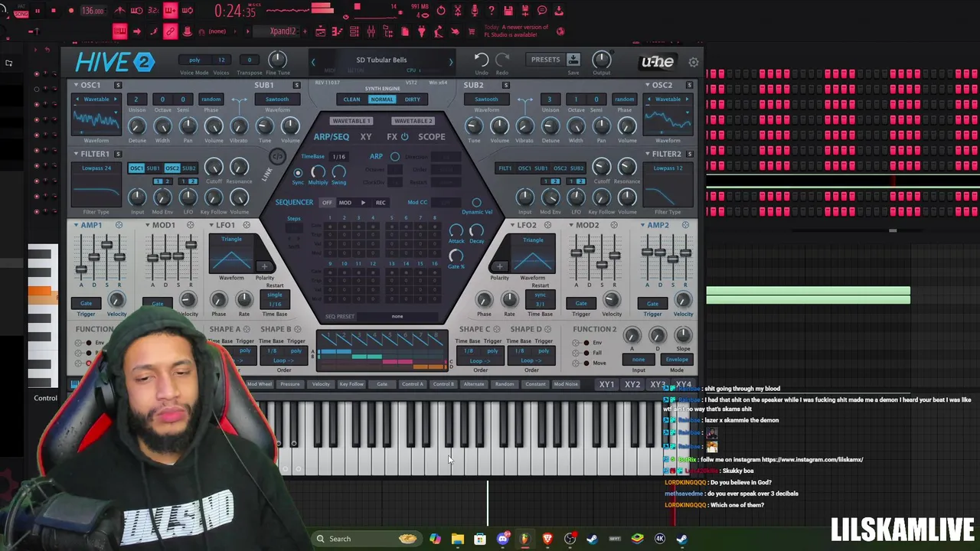This screenshot has width=980, height=551.
Task: Click the sequencer MOD button
Action: pyautogui.click(x=345, y=203)
